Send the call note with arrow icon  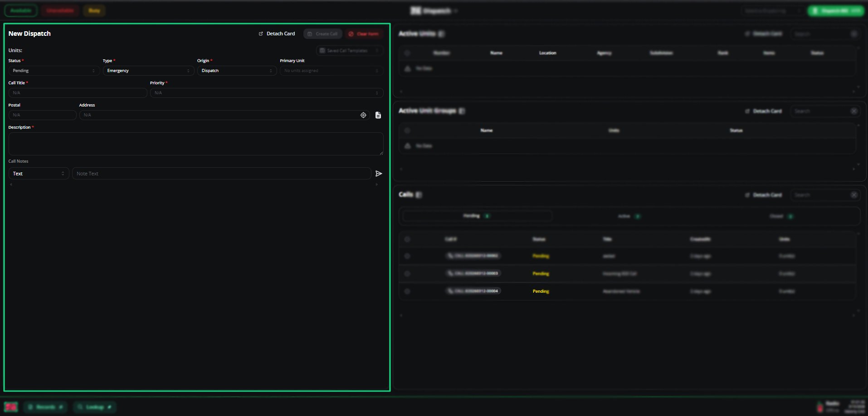(x=379, y=174)
